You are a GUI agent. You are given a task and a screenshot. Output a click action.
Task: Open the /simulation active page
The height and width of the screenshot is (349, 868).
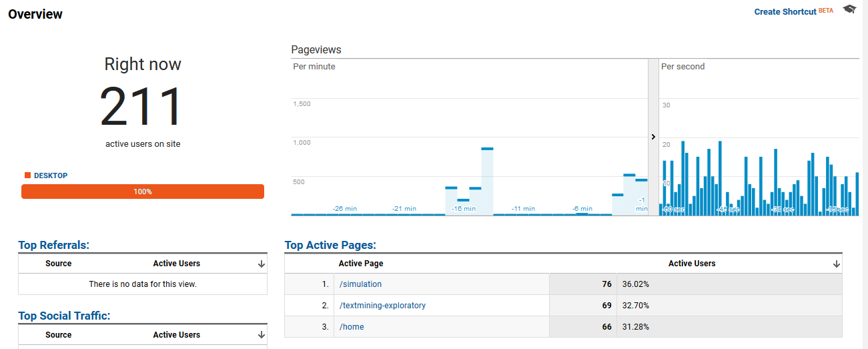pos(360,284)
